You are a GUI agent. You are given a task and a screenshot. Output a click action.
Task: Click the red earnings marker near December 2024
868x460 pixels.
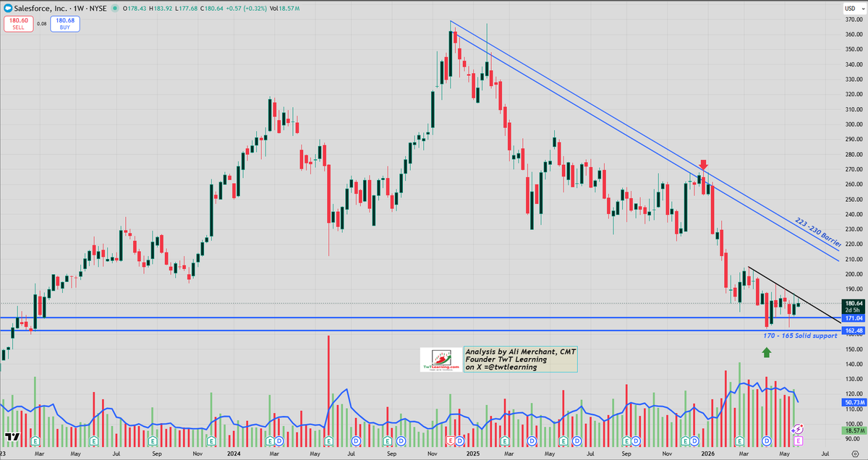click(450, 440)
